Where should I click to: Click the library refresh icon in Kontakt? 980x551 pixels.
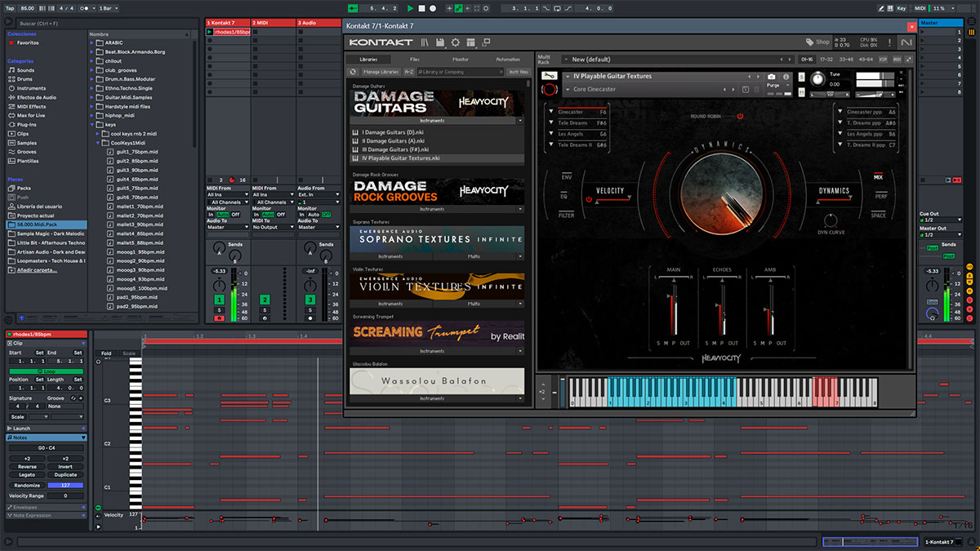coord(353,72)
